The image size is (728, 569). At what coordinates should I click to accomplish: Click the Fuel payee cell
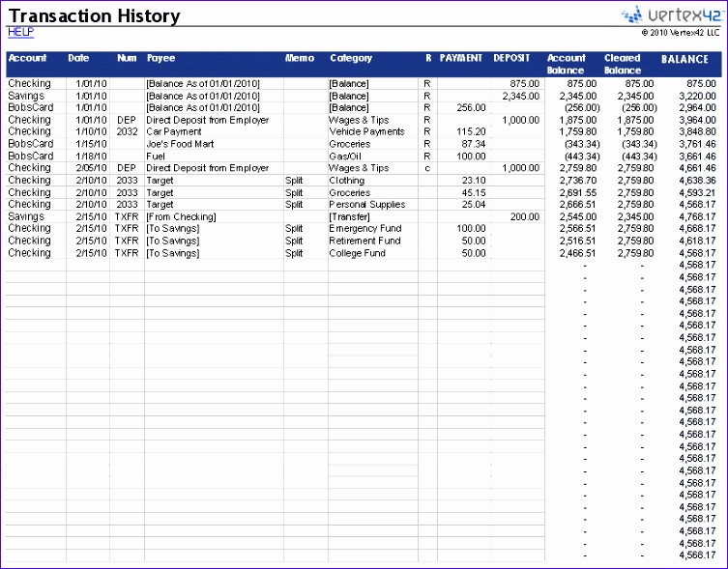pyautogui.click(x=157, y=156)
